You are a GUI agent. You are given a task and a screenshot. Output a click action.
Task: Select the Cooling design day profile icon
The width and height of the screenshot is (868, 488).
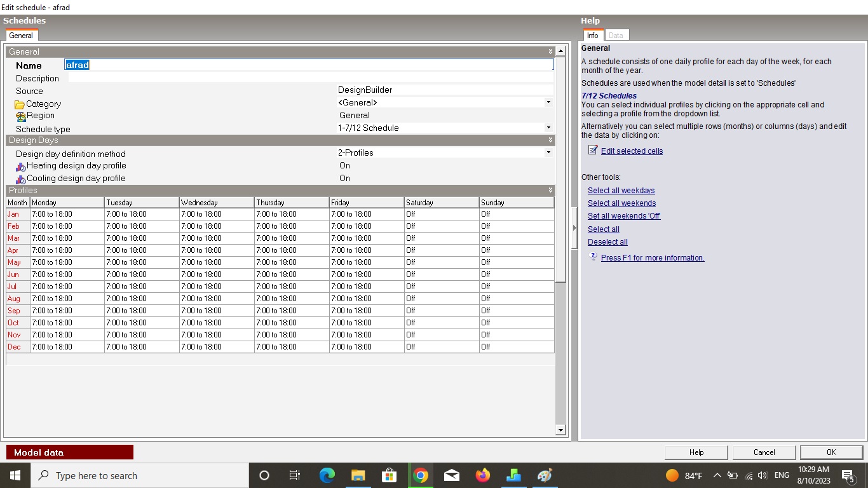tap(21, 179)
